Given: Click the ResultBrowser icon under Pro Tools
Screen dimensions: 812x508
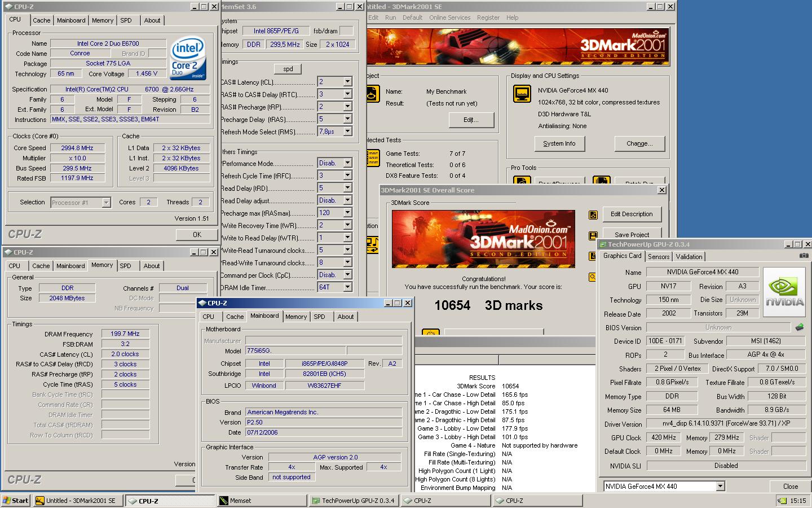Looking at the screenshot, I should (x=522, y=181).
